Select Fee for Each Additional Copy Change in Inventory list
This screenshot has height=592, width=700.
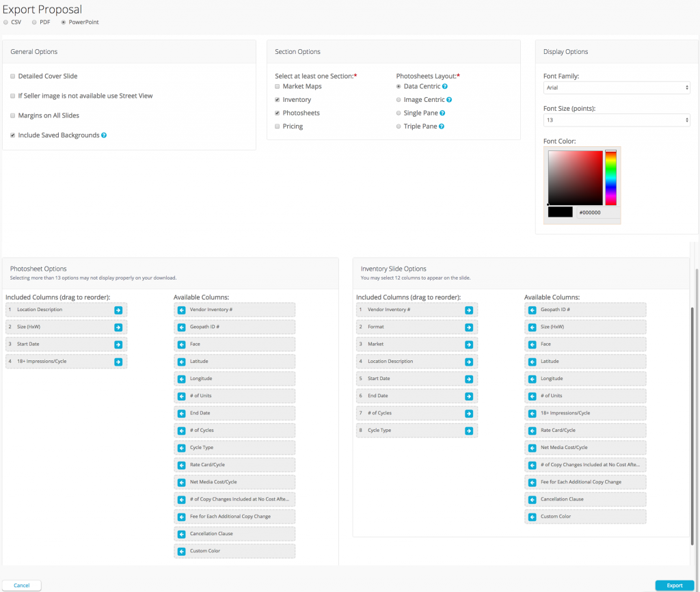click(585, 483)
